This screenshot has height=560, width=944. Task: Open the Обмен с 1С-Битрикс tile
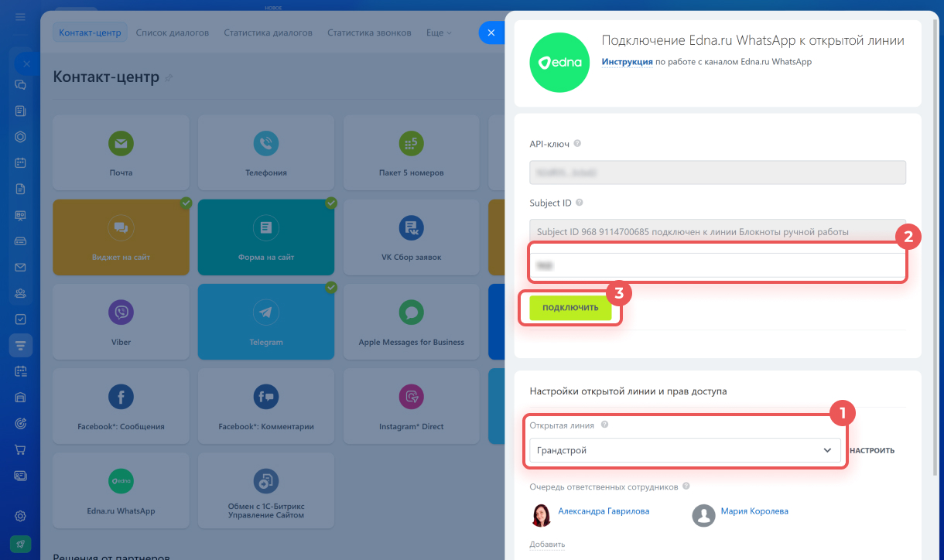[266, 490]
